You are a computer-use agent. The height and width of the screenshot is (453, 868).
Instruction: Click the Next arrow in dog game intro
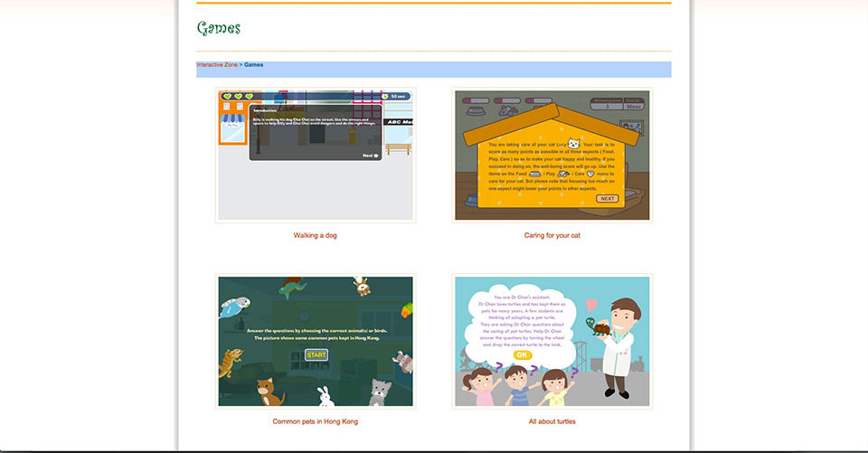coord(370,156)
